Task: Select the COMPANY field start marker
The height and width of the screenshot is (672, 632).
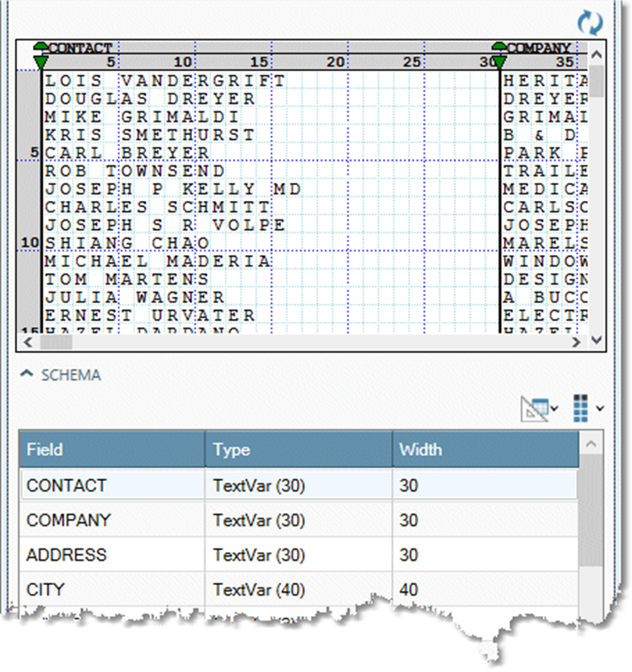Action: tap(499, 55)
